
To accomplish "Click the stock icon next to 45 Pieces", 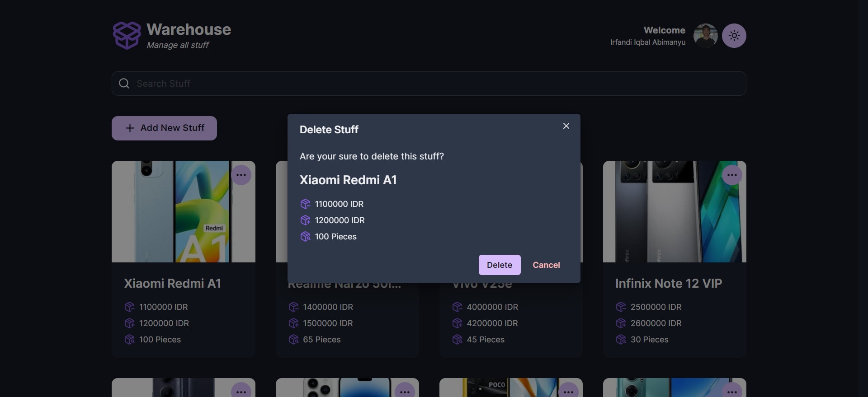I will [457, 340].
